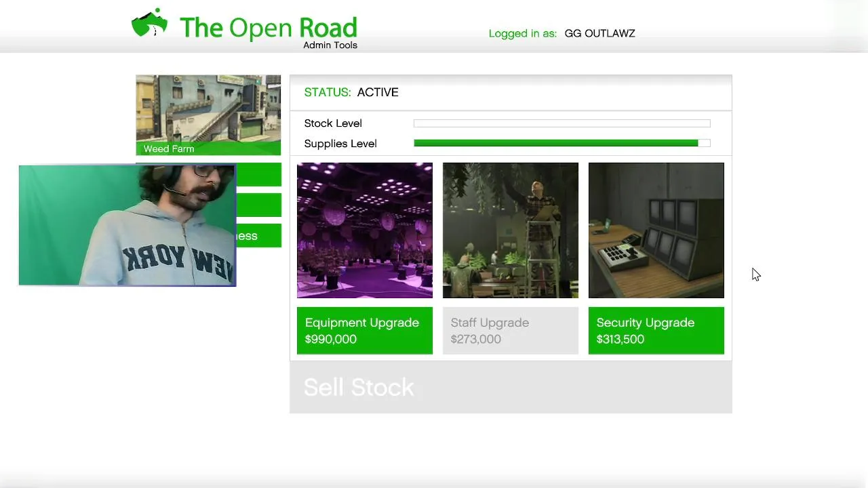Image resolution: width=868 pixels, height=488 pixels.
Task: Click the Stock Level label
Action: pyautogui.click(x=333, y=123)
